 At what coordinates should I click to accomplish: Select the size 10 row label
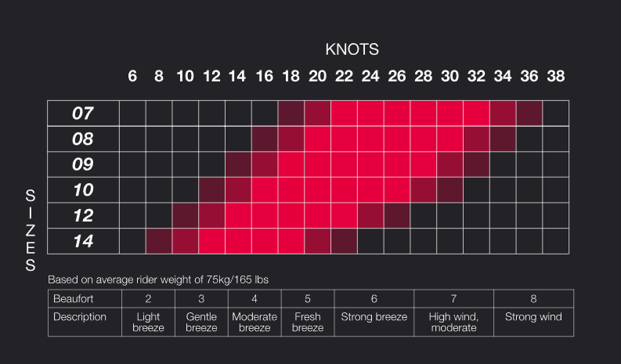point(83,191)
